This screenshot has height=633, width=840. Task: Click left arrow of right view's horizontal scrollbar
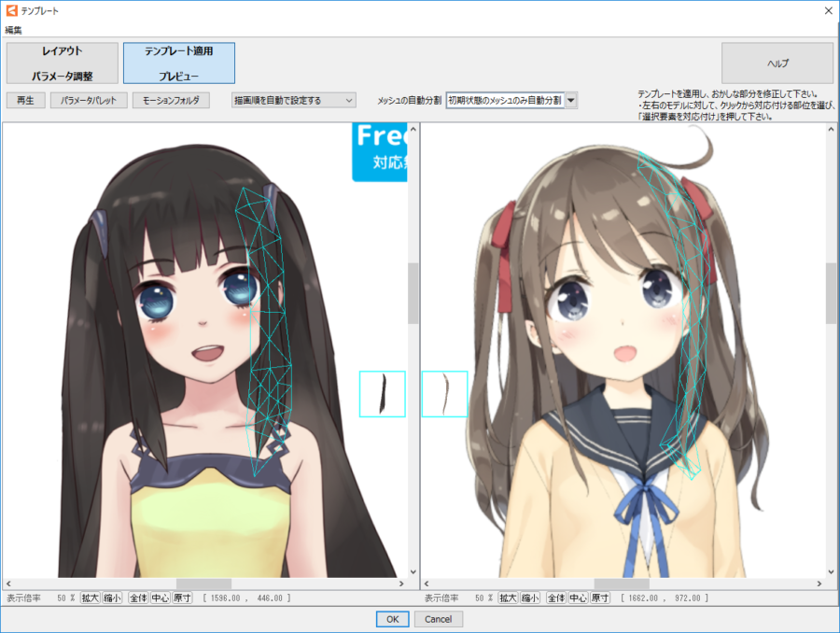(427, 584)
